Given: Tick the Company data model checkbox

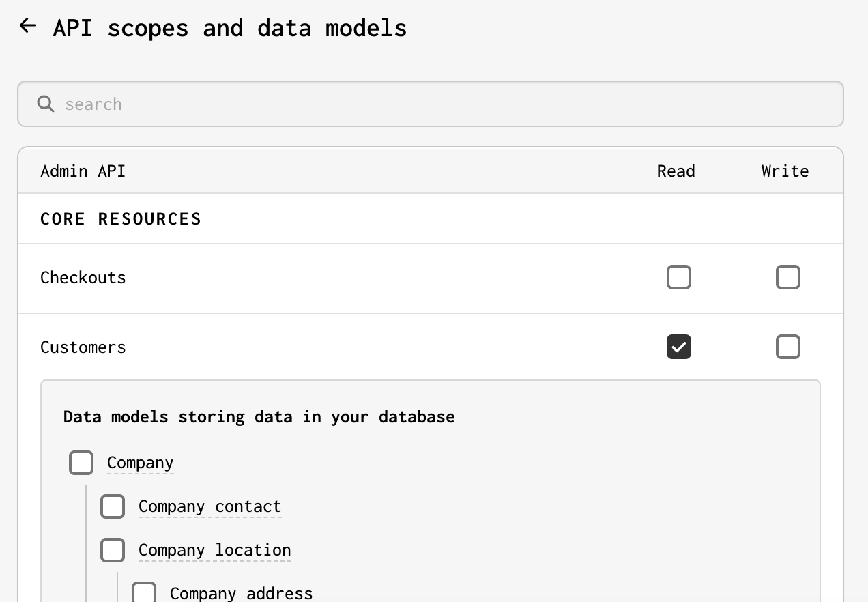Looking at the screenshot, I should 81,463.
